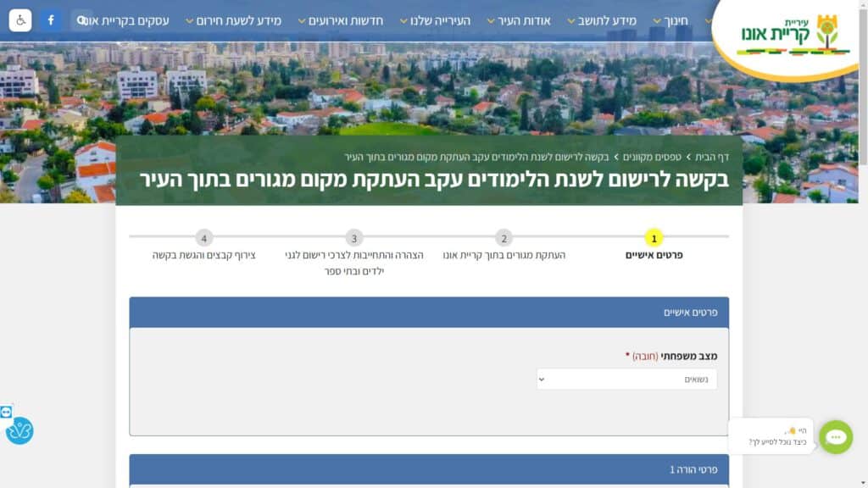
Task: Open the Facebook page icon
Action: [x=51, y=20]
